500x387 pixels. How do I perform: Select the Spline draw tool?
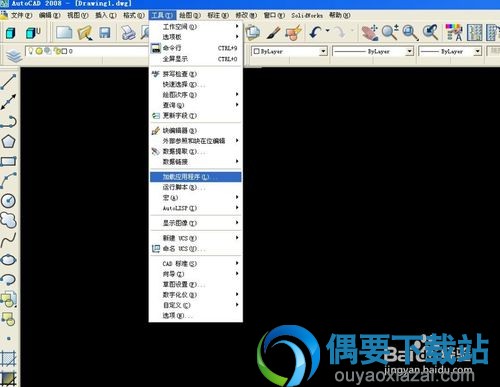8,240
